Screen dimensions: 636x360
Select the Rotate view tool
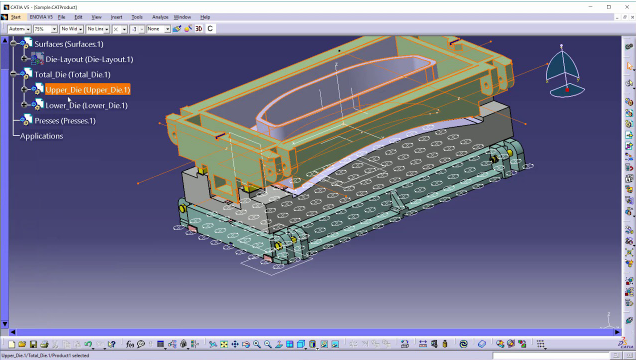click(x=246, y=344)
